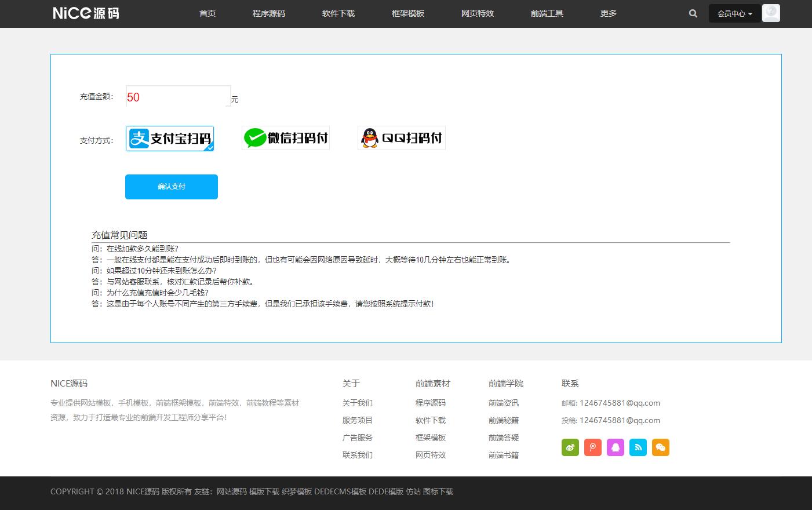The height and width of the screenshot is (510, 812).
Task: Open footer link 联系我们
Action: click(358, 455)
